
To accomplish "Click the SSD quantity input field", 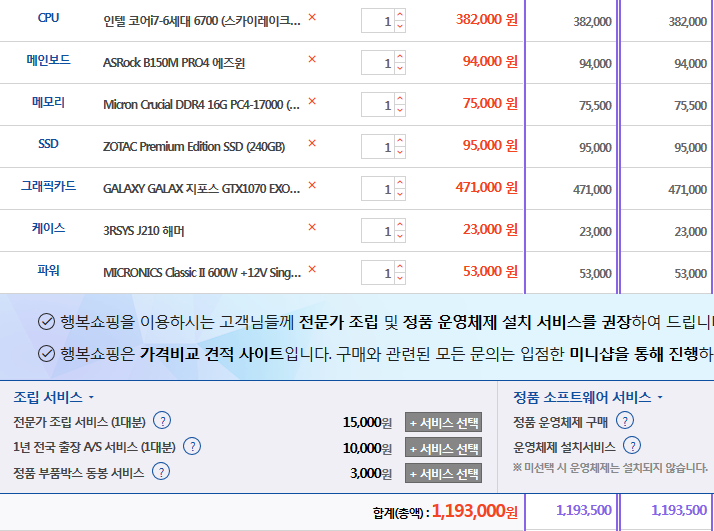I will point(378,147).
